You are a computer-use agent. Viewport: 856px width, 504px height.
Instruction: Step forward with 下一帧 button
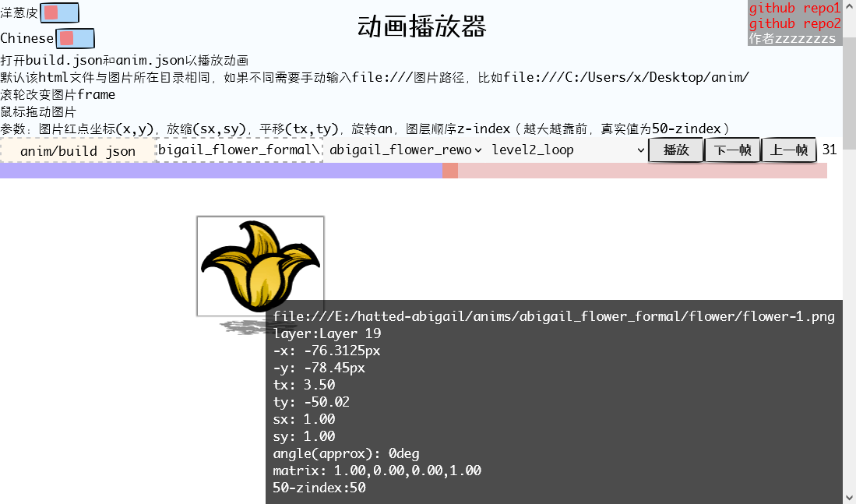732,150
